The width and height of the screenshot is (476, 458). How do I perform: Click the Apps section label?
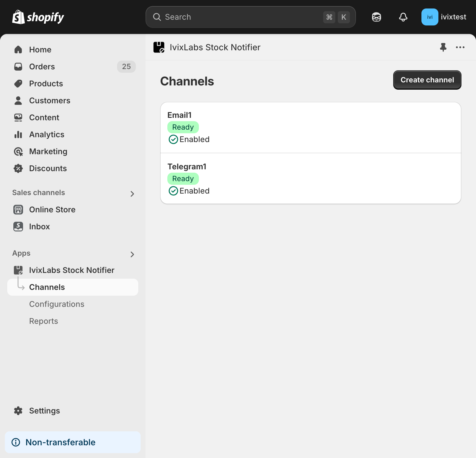pyautogui.click(x=21, y=253)
